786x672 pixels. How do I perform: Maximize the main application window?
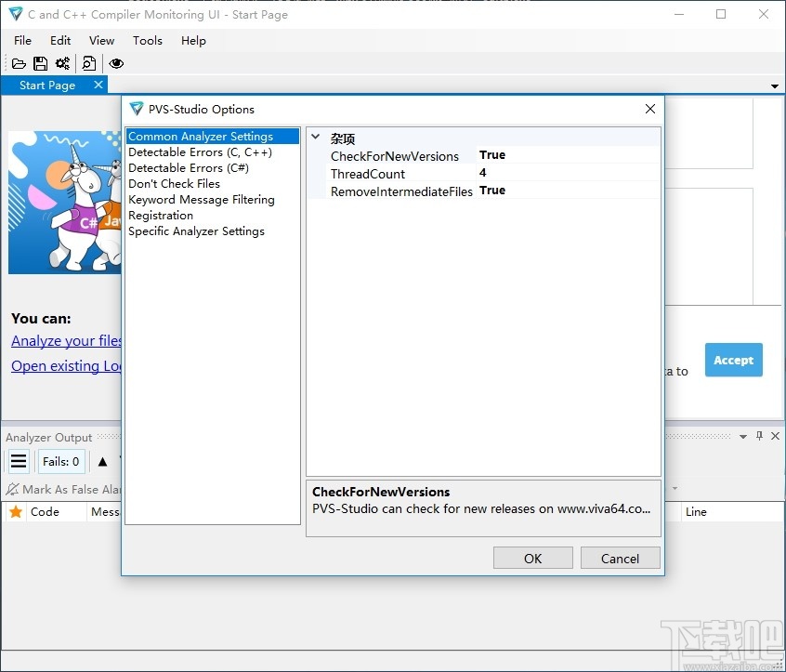click(x=721, y=14)
